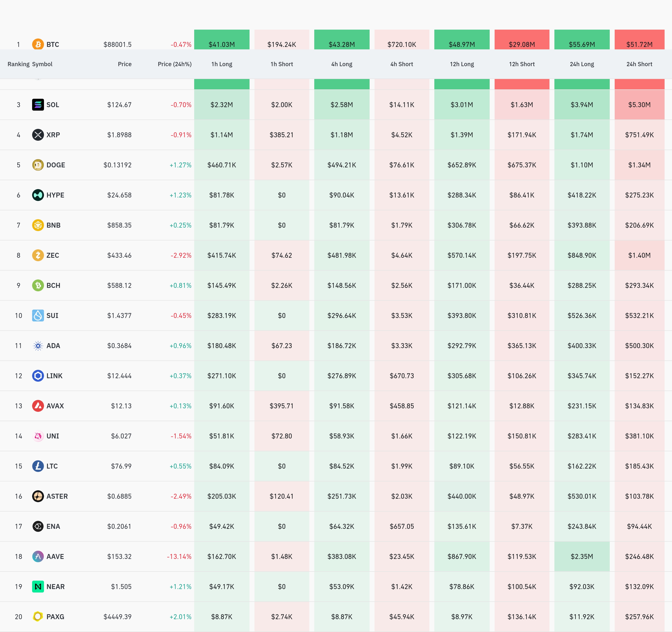Click the NEAR coin icon

38,586
